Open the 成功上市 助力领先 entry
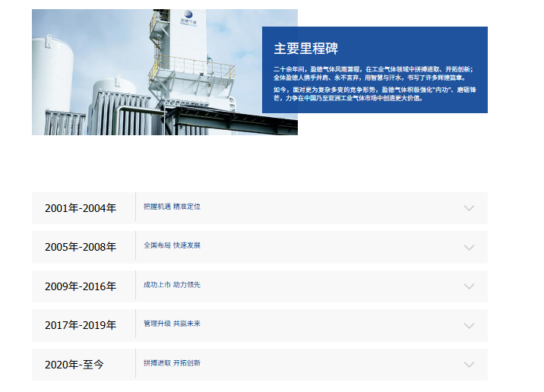544x392 pixels. pyautogui.click(x=172, y=285)
